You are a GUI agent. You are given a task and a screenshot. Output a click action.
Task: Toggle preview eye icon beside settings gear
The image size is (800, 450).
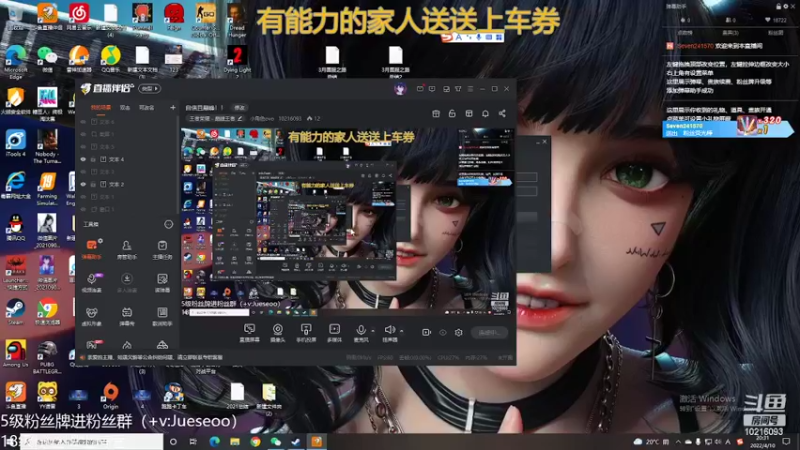[x=442, y=333]
